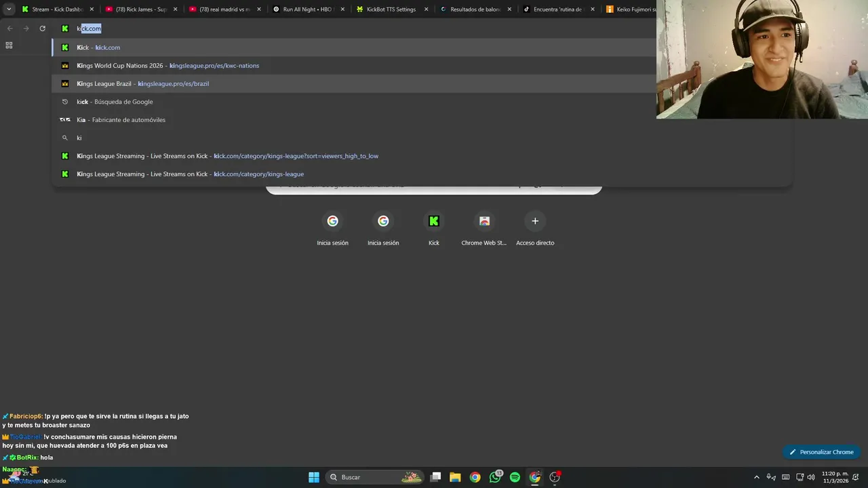Close the Resultados de baloncesto tab
The height and width of the screenshot is (488, 868).
click(509, 9)
